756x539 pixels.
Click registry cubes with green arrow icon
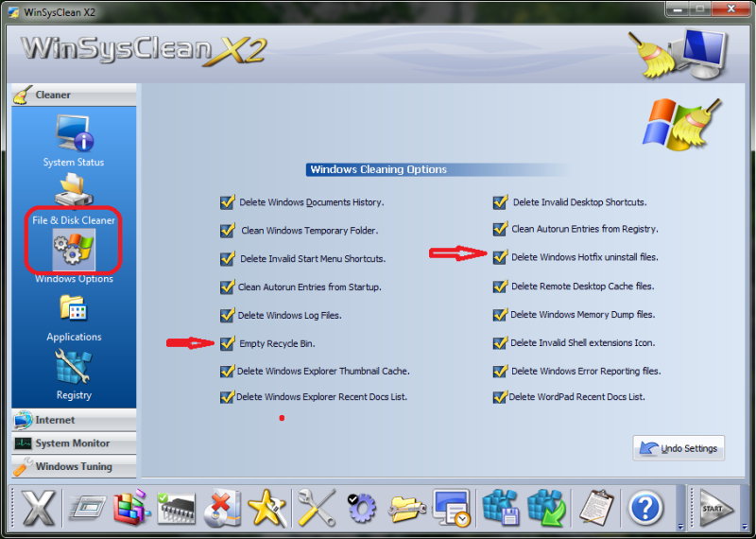pos(546,508)
